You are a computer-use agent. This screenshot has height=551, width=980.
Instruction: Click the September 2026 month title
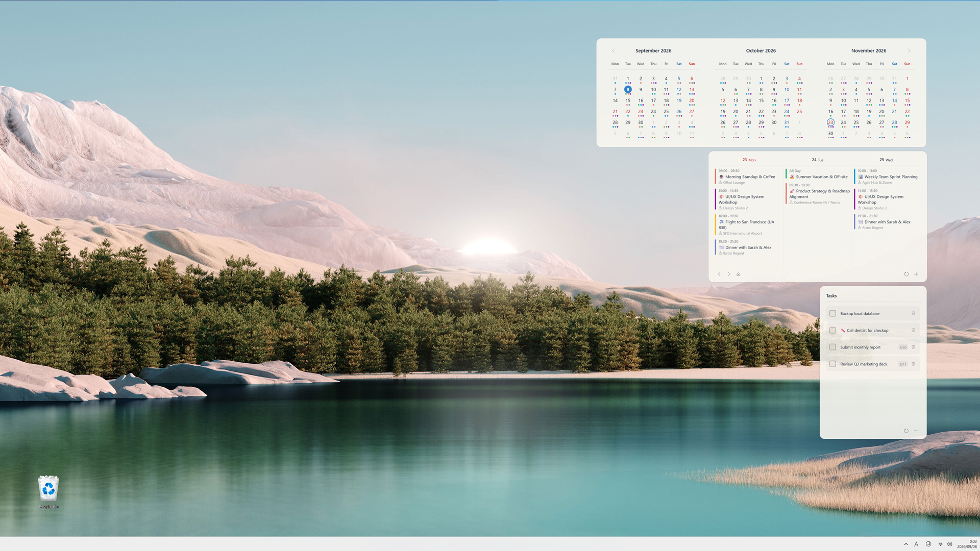coord(653,51)
